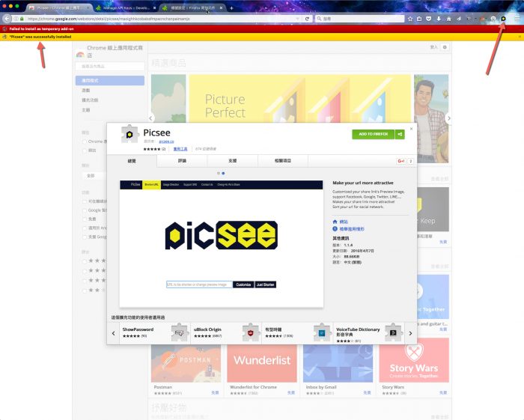The image size is (524, 420).
Task: Click the Picture Perfect featured banner
Action: (x=299, y=99)
